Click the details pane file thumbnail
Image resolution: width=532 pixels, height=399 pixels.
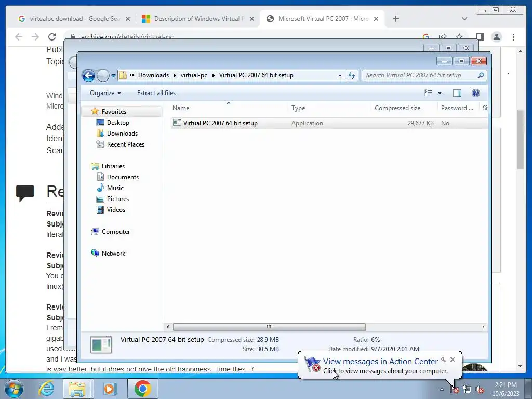101,345
